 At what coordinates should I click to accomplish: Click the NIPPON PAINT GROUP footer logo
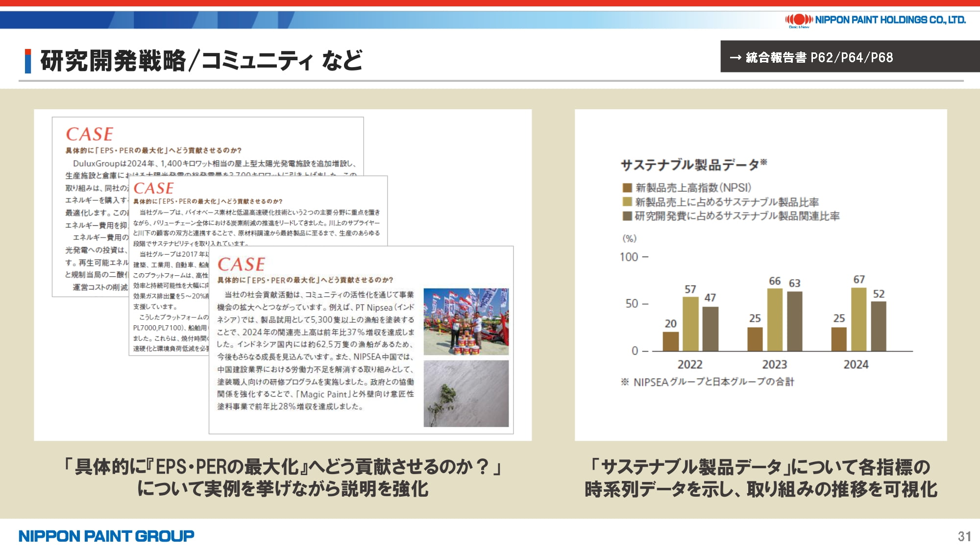point(106,536)
